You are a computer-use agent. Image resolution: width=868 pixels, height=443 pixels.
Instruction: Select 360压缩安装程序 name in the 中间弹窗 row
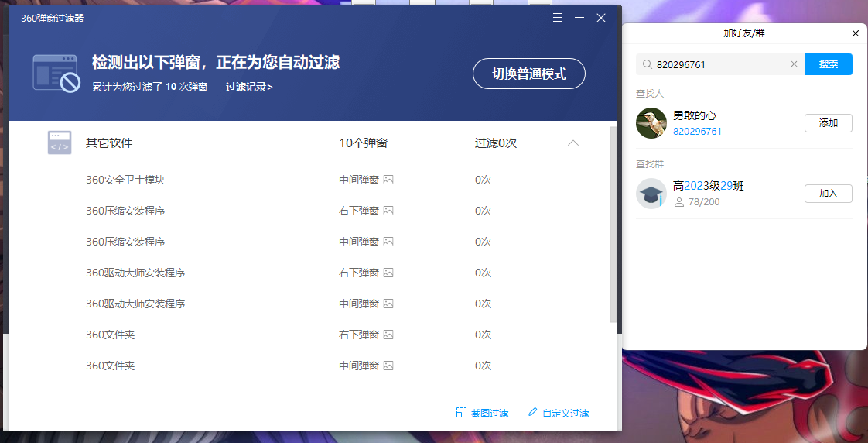125,242
